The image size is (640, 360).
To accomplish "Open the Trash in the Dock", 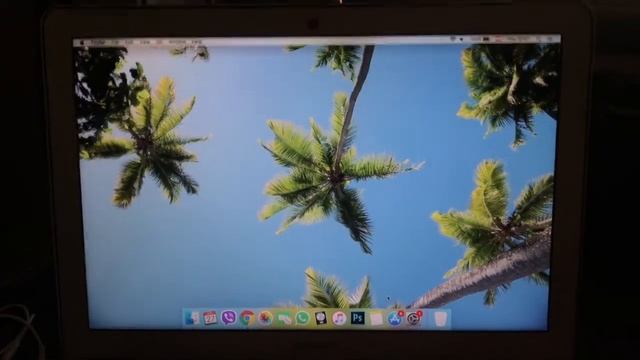I will pyautogui.click(x=440, y=318).
